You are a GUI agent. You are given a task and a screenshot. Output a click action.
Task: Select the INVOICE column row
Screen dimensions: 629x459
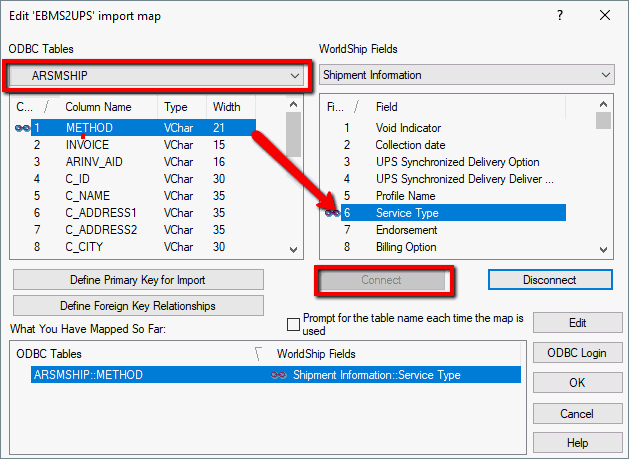[x=87, y=145]
